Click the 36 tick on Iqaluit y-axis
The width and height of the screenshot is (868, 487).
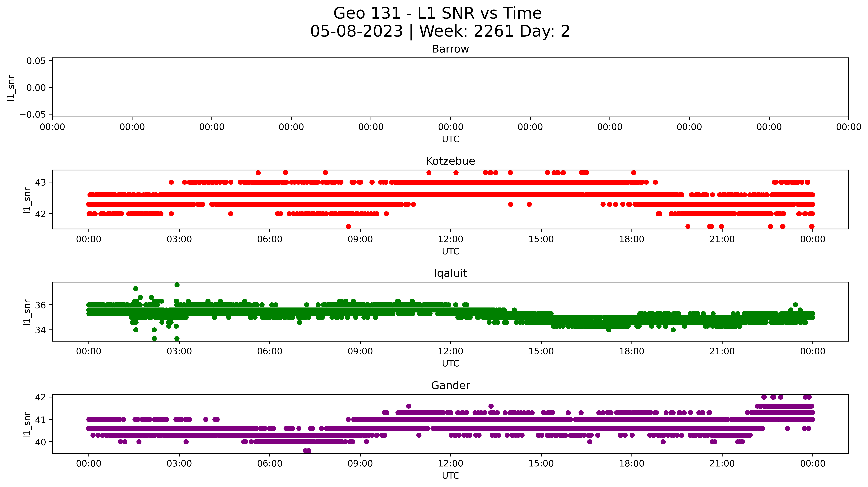click(x=40, y=305)
